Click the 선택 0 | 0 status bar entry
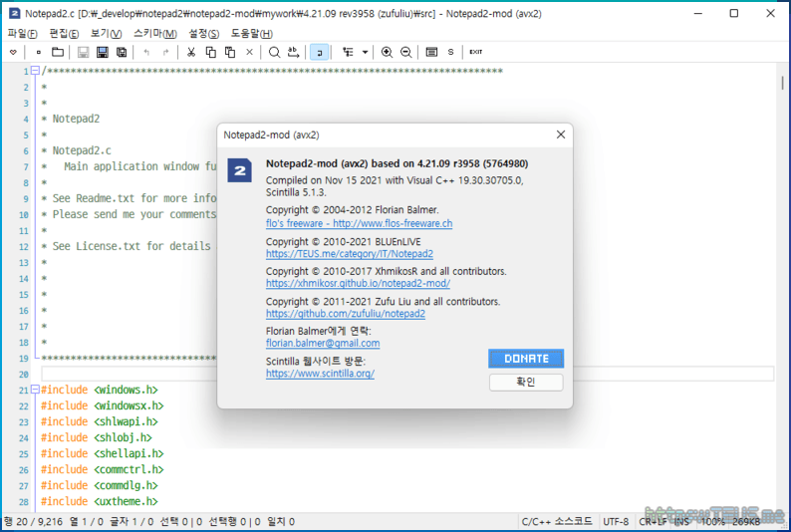This screenshot has height=532, width=791. pos(181,521)
